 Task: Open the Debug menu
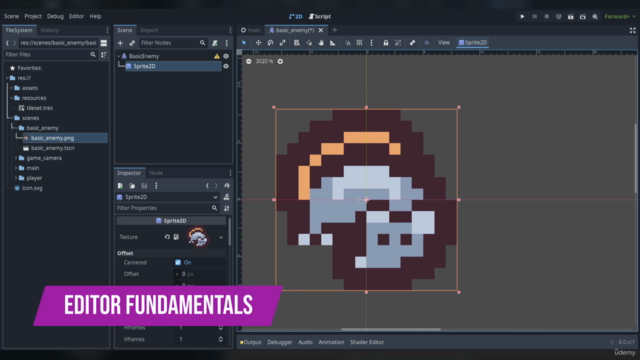[x=55, y=16]
